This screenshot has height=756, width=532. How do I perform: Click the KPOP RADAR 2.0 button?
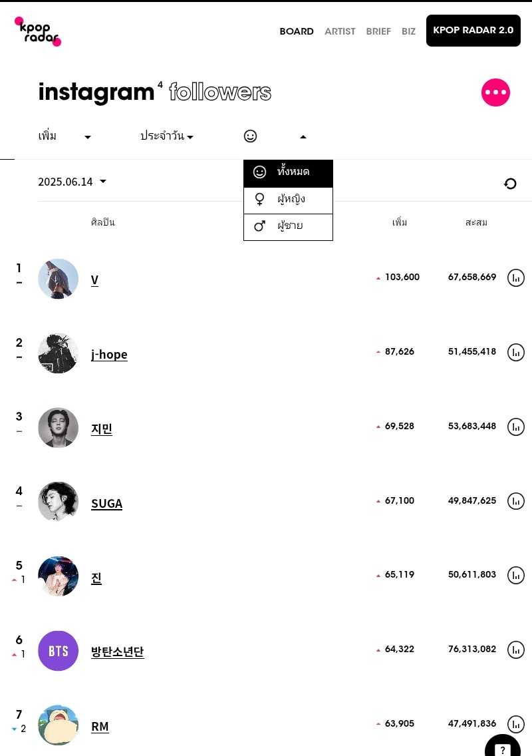coord(473,31)
